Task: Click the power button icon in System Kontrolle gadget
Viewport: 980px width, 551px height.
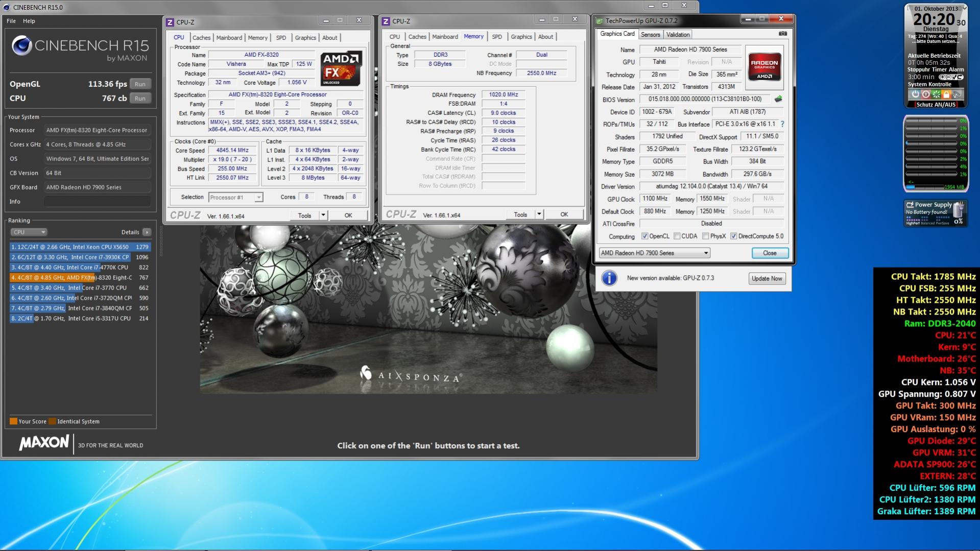Action: tap(915, 94)
